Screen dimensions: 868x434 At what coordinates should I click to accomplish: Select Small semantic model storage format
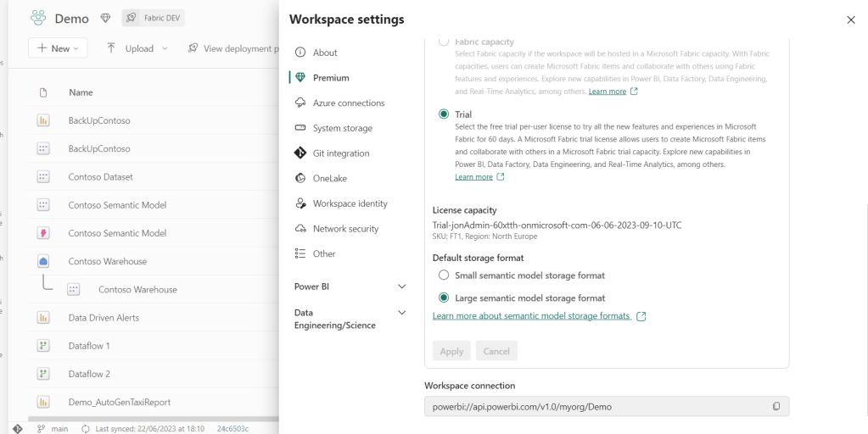pyautogui.click(x=444, y=275)
